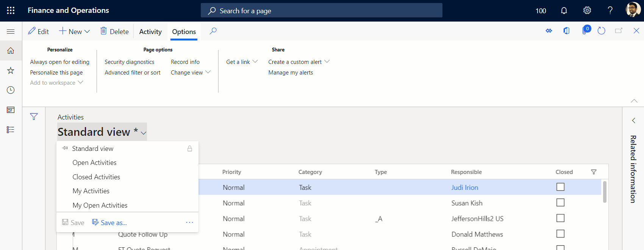Click the Edit button
The image size is (644, 250).
coord(39,31)
